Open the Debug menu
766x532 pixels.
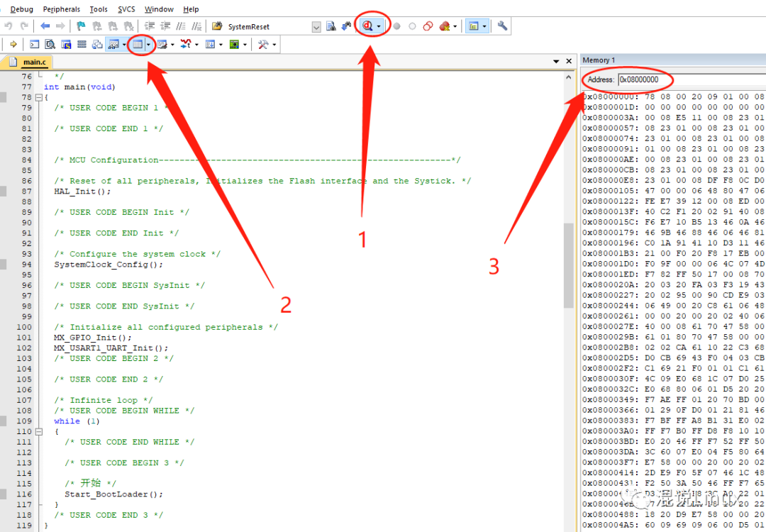click(23, 9)
